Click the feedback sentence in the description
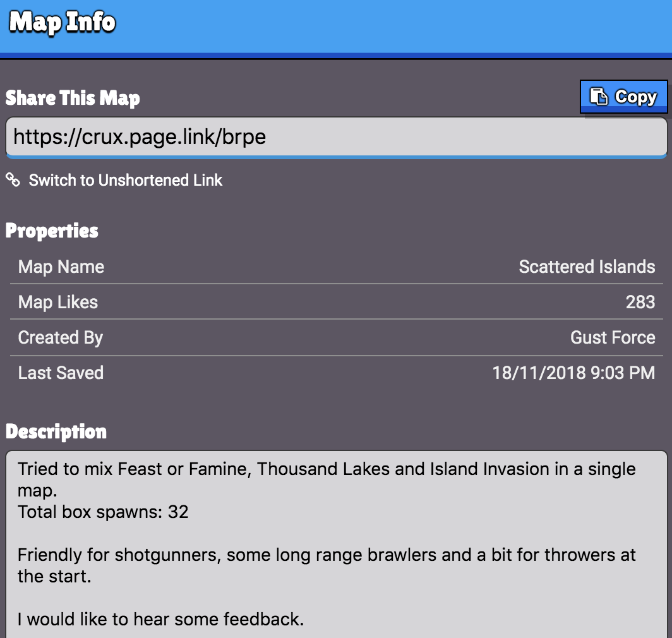The width and height of the screenshot is (672, 638). pyautogui.click(x=160, y=619)
